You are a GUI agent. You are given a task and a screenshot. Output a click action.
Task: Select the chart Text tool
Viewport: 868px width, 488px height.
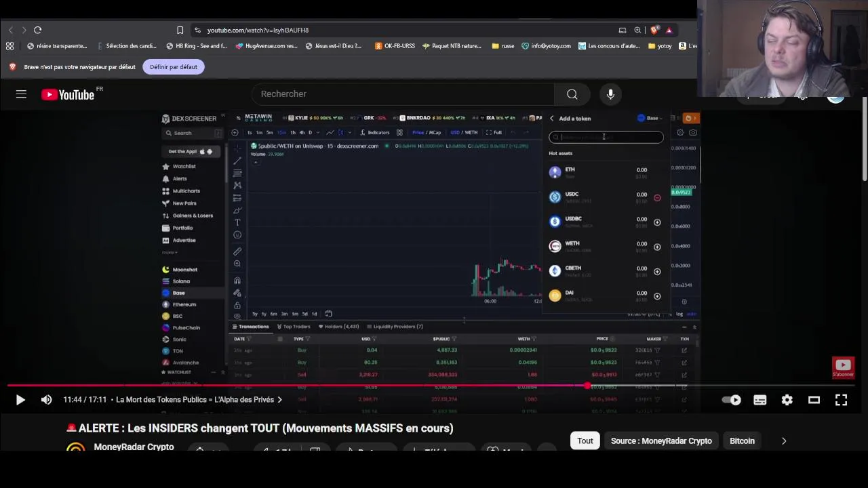pyautogui.click(x=237, y=222)
